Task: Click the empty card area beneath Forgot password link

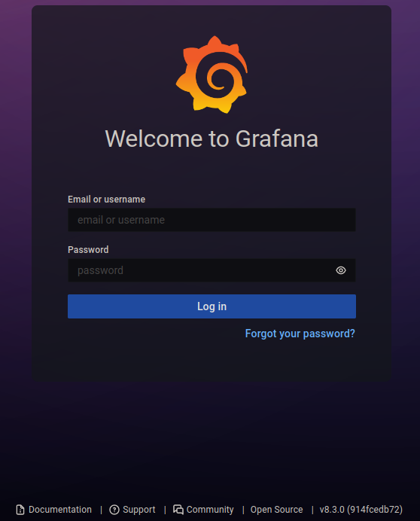Action: coord(212,361)
